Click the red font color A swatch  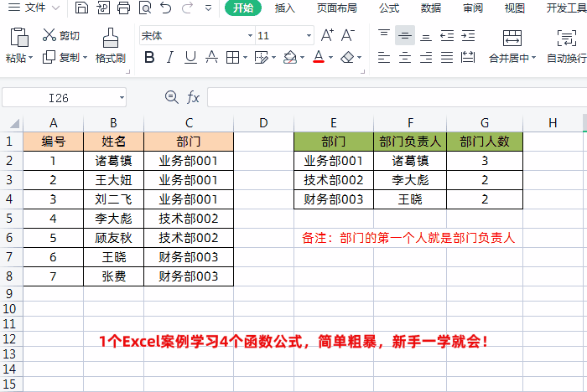[318, 58]
